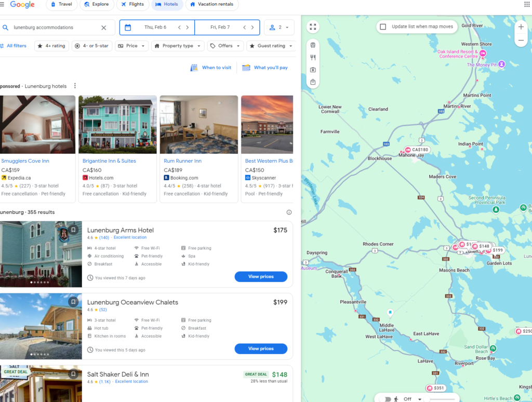The image size is (532, 402).
Task: Select the $351 map price pin
Action: coord(436,388)
